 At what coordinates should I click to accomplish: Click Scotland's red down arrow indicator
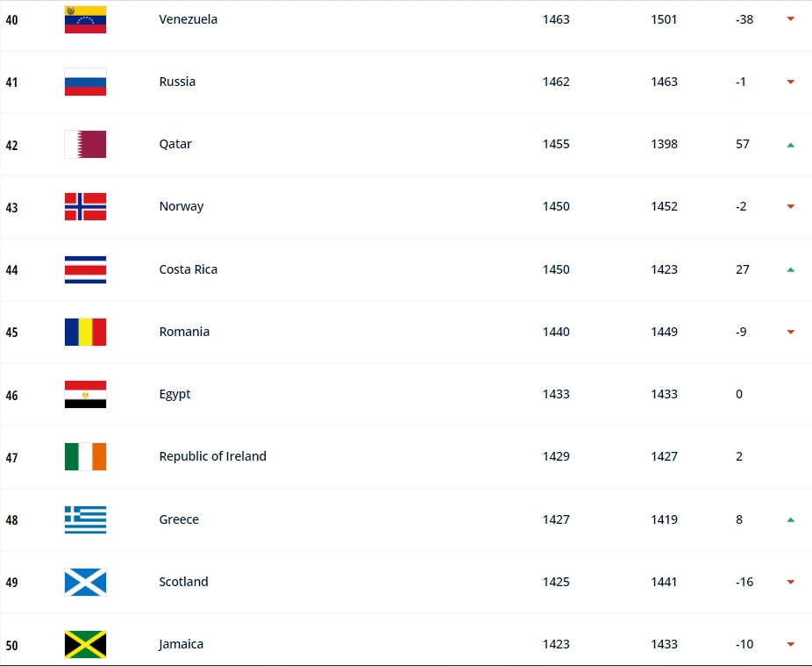point(790,582)
